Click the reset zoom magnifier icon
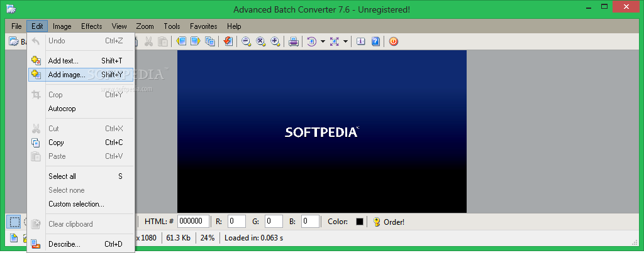The image size is (644, 253). 260,41
